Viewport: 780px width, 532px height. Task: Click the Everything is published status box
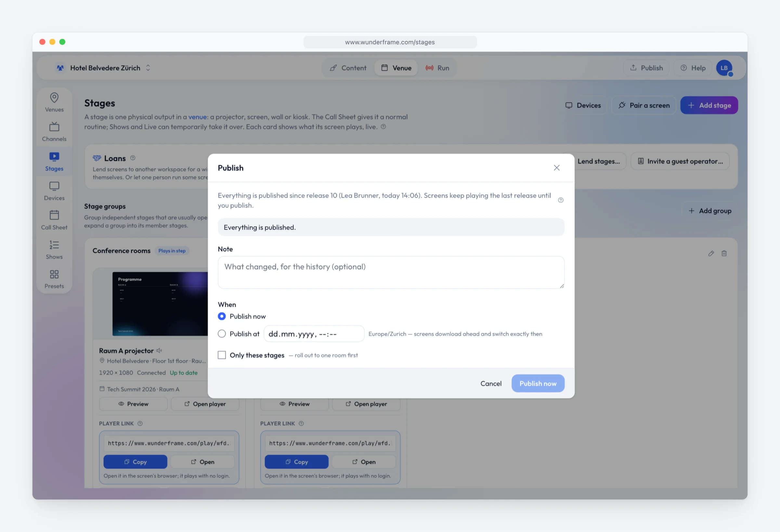click(x=391, y=227)
